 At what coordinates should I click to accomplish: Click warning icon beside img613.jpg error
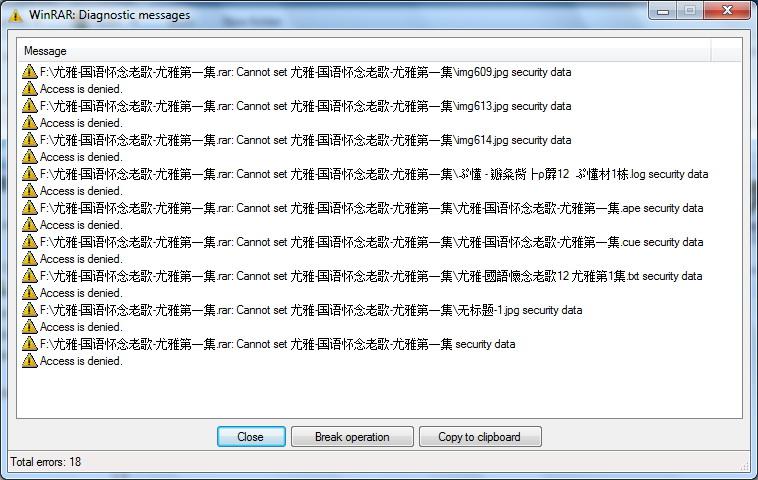pyautogui.click(x=29, y=106)
